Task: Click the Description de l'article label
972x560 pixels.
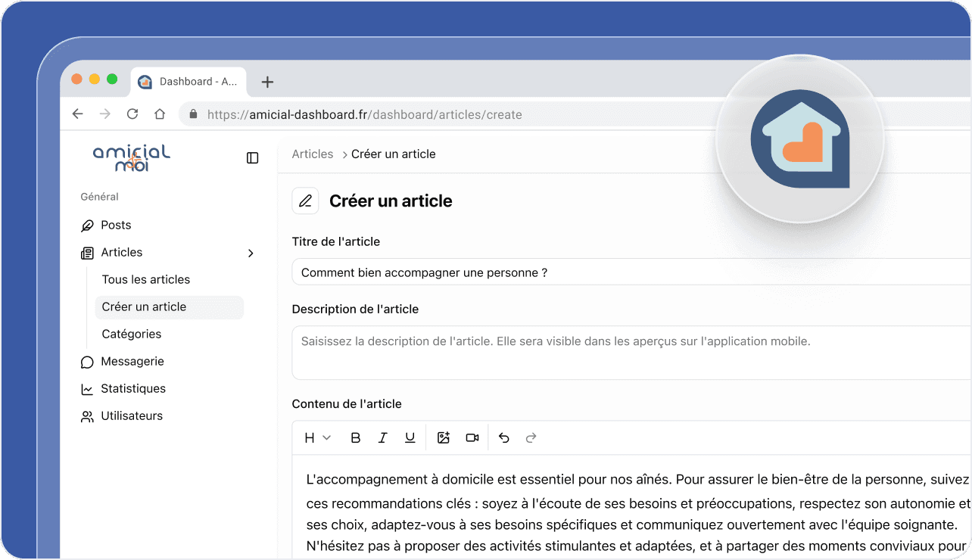Action: pyautogui.click(x=355, y=309)
